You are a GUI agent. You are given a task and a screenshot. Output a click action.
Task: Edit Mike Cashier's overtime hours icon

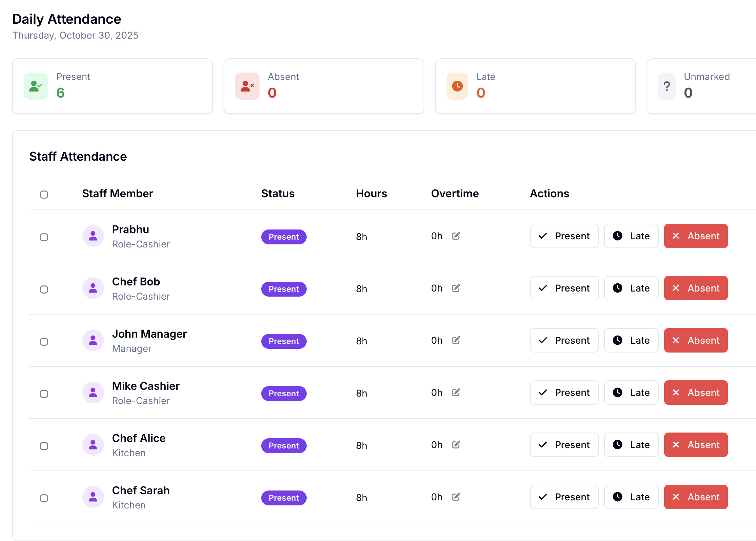(456, 393)
